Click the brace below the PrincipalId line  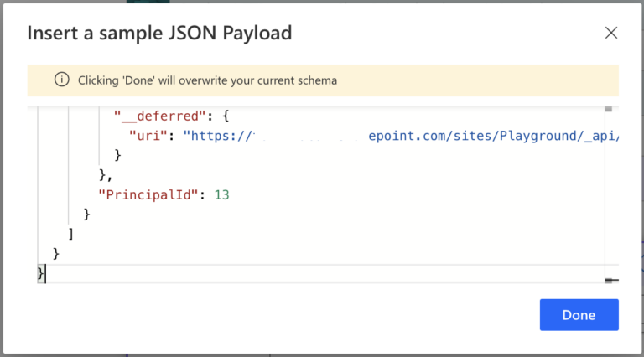click(86, 215)
